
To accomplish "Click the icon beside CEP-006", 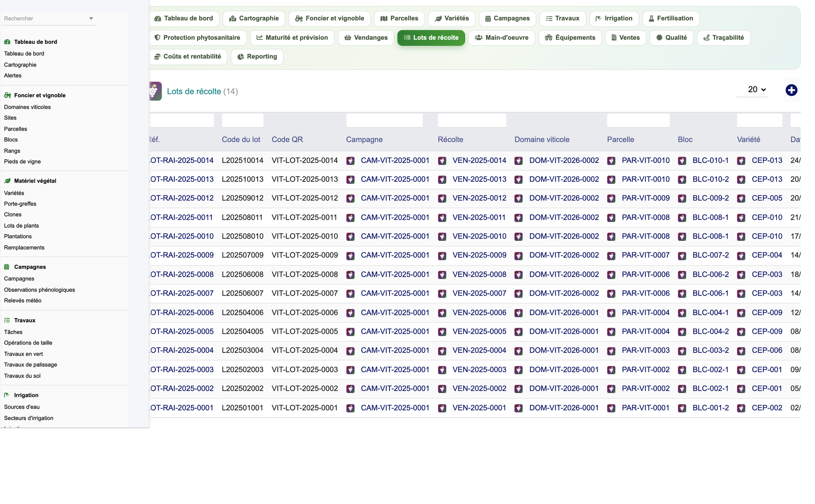I will coord(741,351).
